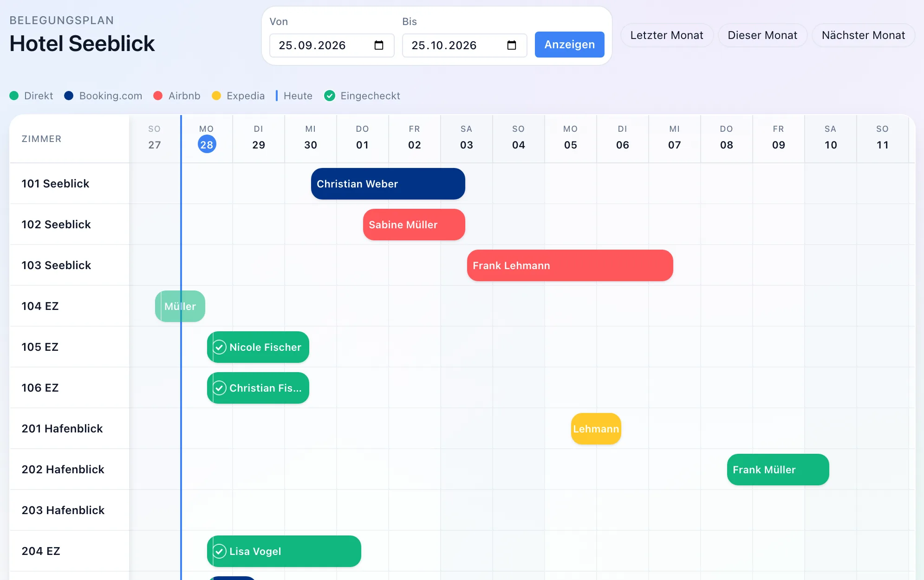
Task: Select Nächster Monat quick range
Action: click(863, 35)
